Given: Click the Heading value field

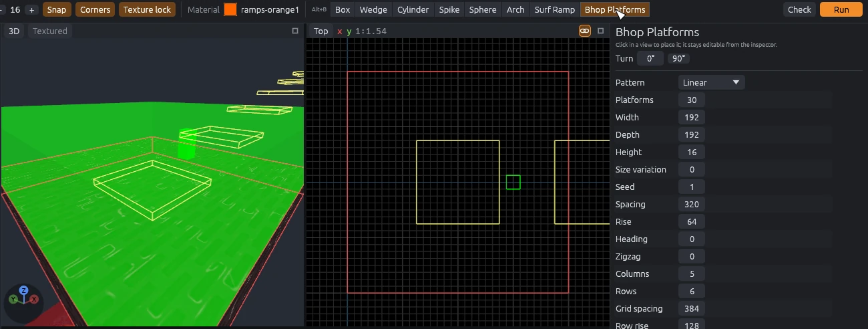Looking at the screenshot, I should pyautogui.click(x=692, y=239).
